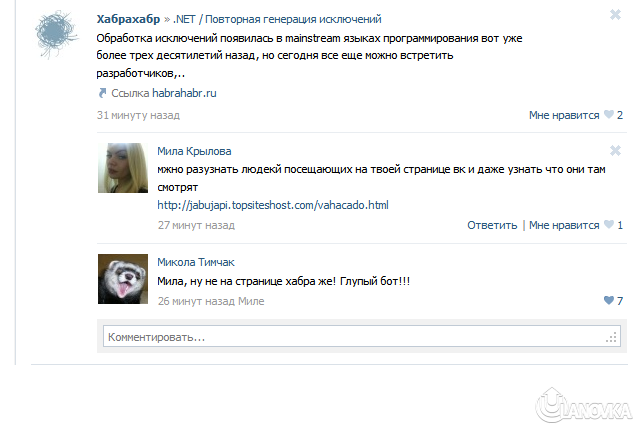
Task: Click the link arrow icon beside Ссылка
Action: (102, 93)
